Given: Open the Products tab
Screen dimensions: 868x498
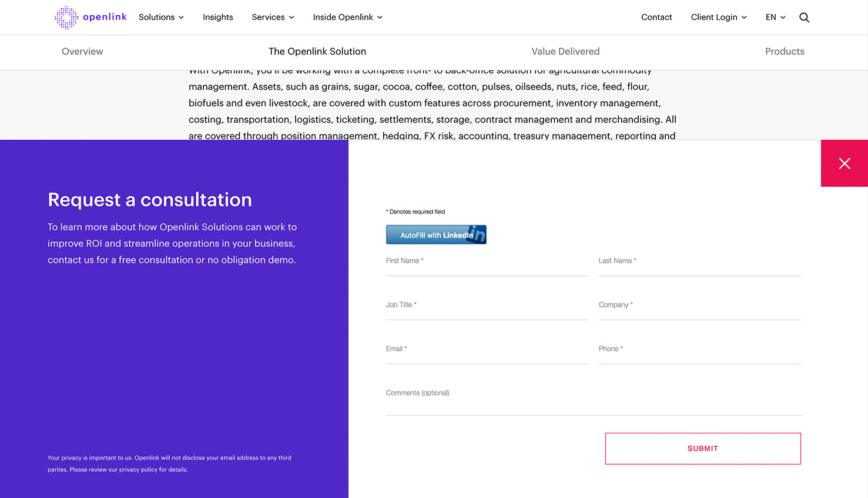Looking at the screenshot, I should point(785,52).
